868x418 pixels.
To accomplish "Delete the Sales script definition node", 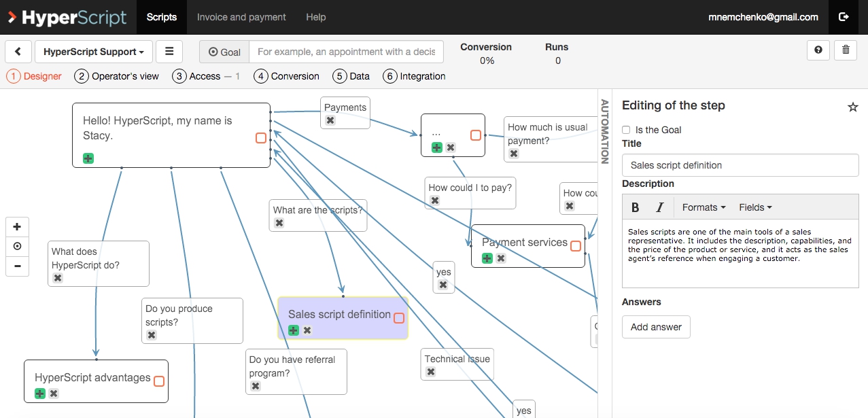I will (307, 330).
